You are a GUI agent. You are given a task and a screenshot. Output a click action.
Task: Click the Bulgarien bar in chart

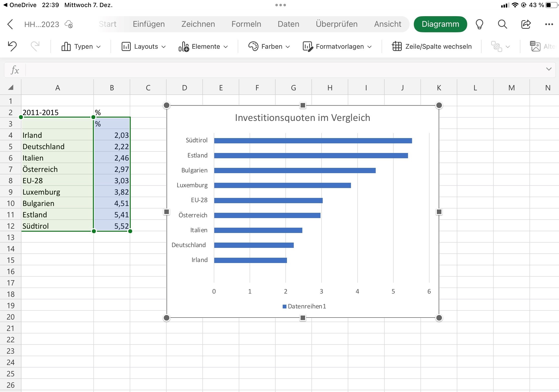295,170
